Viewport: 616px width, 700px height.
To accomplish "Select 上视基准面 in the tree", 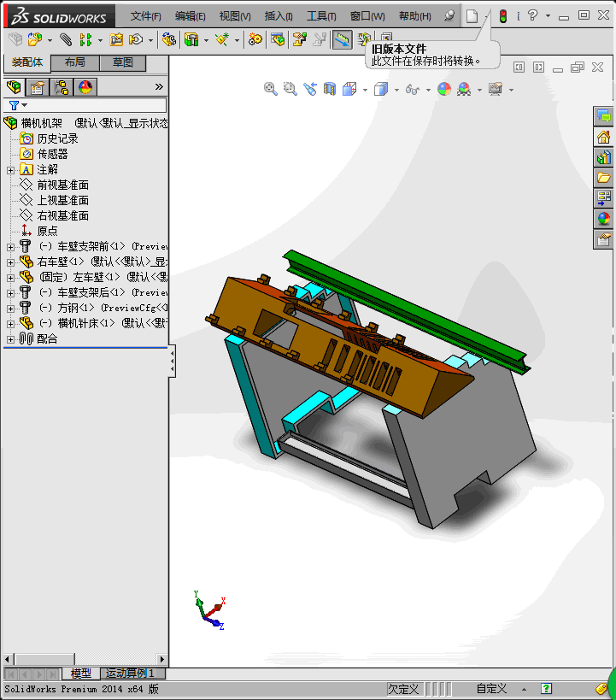I will click(x=63, y=201).
